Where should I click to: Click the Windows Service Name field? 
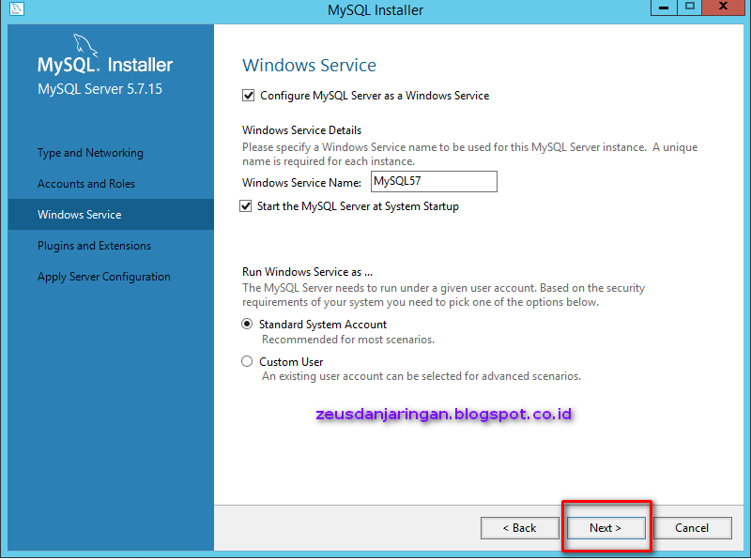pyautogui.click(x=434, y=181)
